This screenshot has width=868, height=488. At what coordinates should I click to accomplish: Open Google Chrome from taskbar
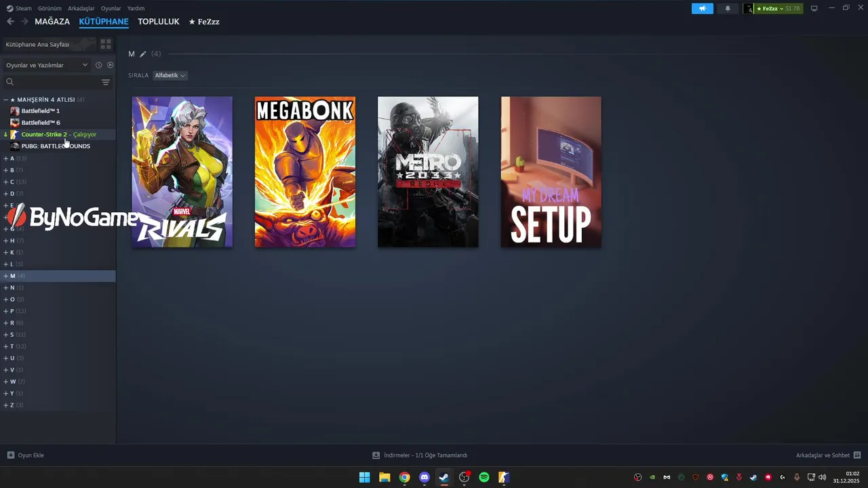(x=404, y=477)
